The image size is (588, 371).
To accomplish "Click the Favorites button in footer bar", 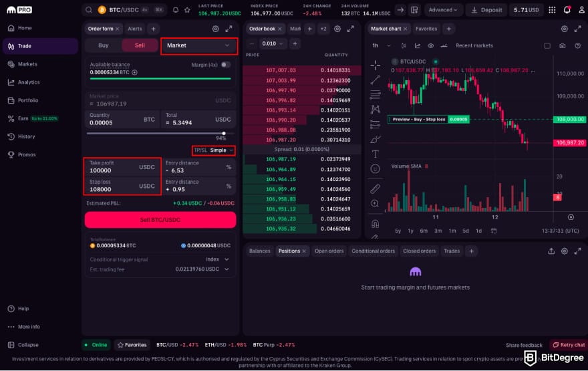I will pyautogui.click(x=132, y=345).
